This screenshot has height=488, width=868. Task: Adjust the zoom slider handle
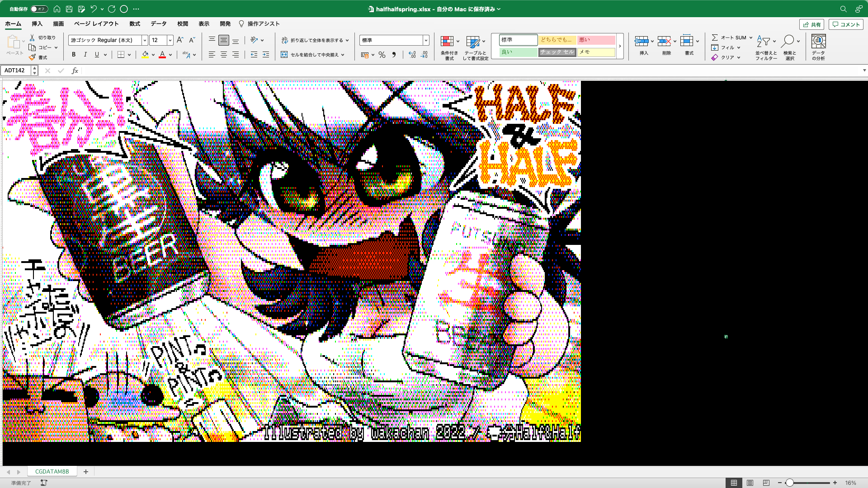pyautogui.click(x=790, y=483)
